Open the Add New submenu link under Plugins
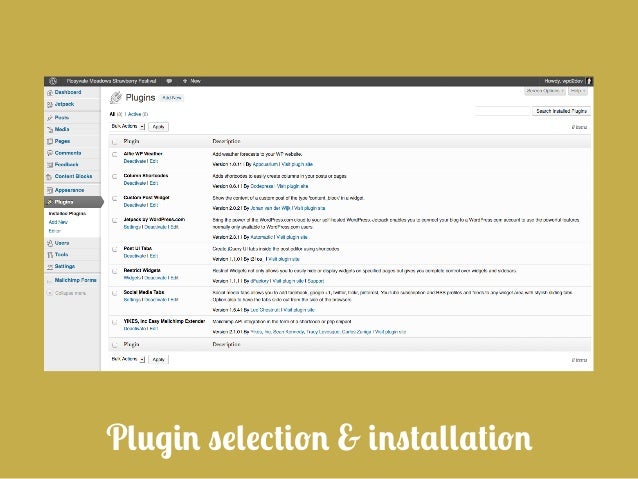Viewport: 638px width, 479px height. coord(58,222)
